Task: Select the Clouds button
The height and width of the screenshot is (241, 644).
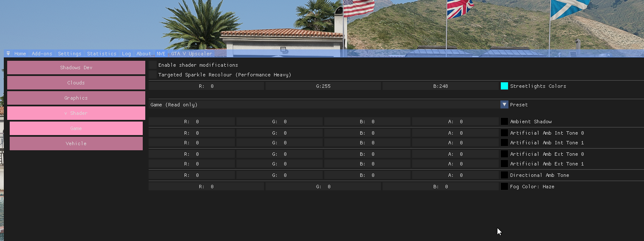Action: click(x=76, y=83)
